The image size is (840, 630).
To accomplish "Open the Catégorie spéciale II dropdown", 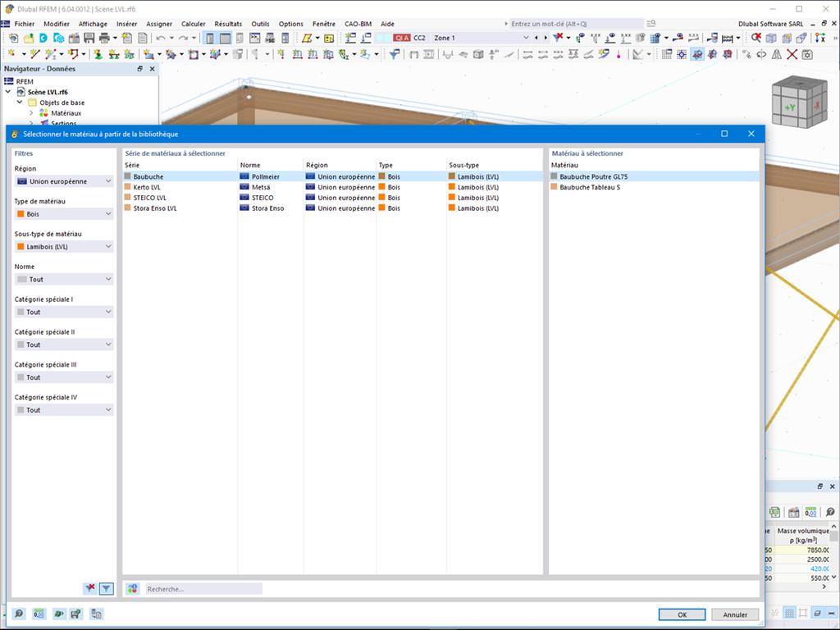I will (x=64, y=345).
